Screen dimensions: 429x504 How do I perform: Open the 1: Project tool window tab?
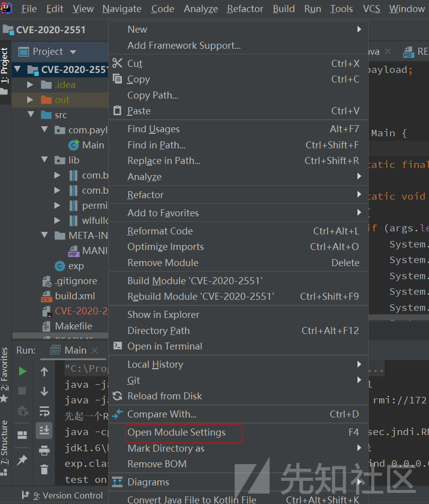click(x=5, y=72)
